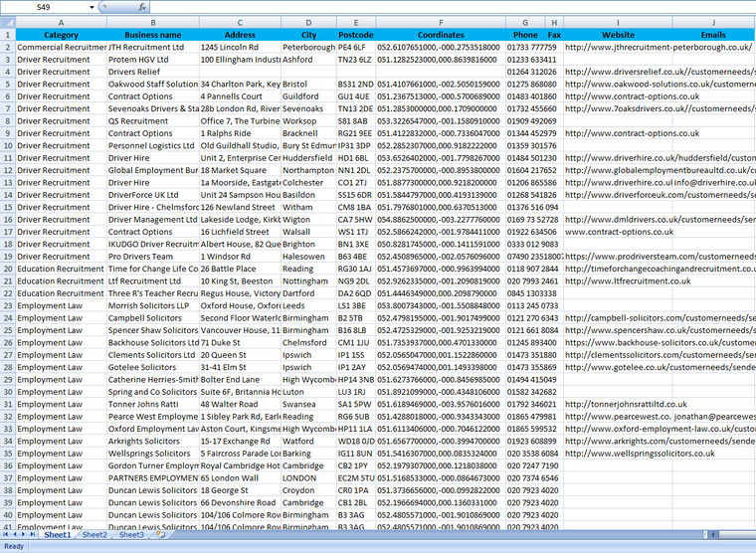This screenshot has width=756, height=553.
Task: Open the www.contract-options.co.uk link in row 17
Action: click(x=619, y=232)
